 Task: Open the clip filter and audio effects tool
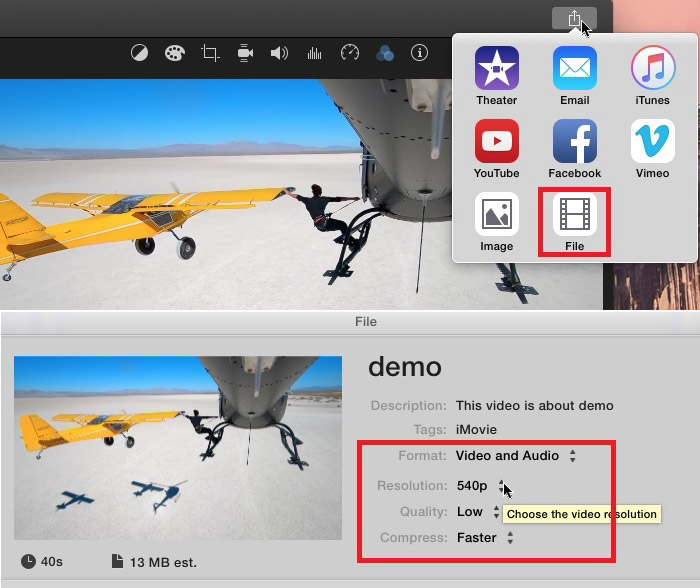pos(384,53)
